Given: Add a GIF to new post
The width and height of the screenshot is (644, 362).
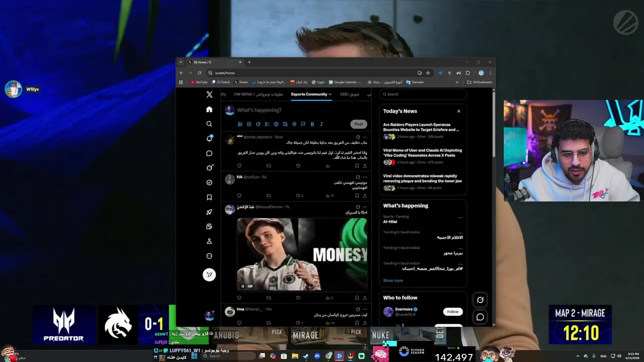Looking at the screenshot, I should pyautogui.click(x=249, y=124).
